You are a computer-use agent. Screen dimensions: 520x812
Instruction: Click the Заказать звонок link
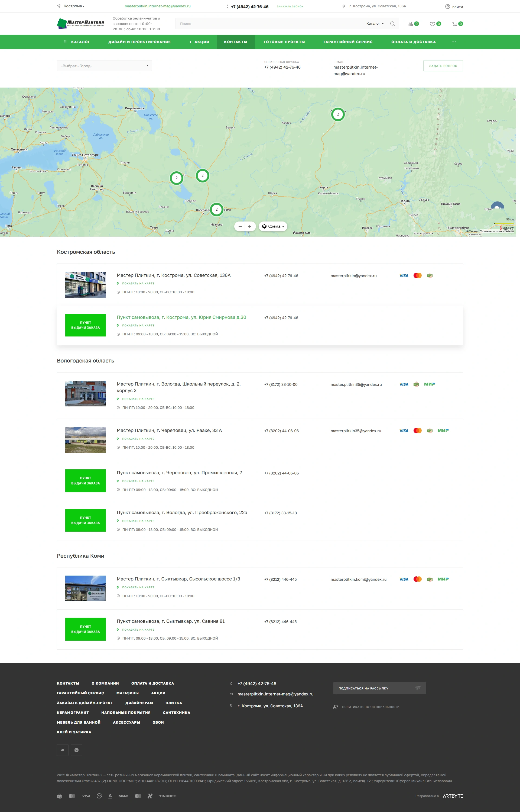click(x=290, y=7)
